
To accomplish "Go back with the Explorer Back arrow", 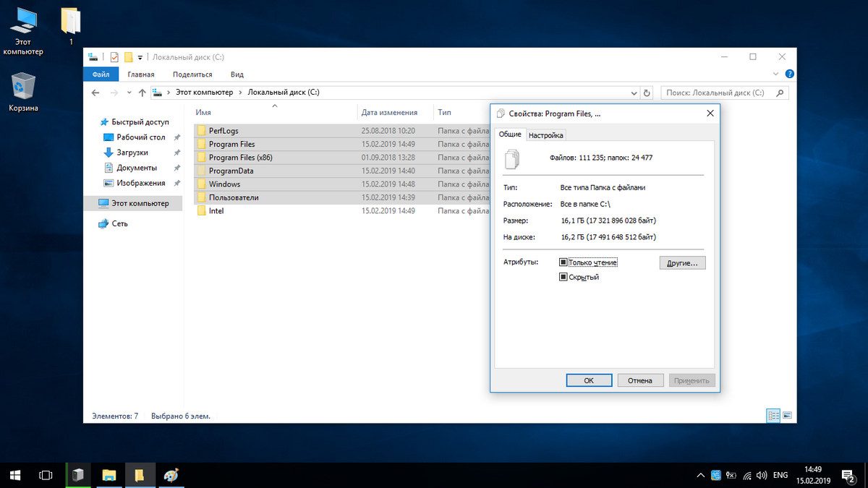I will (x=95, y=93).
